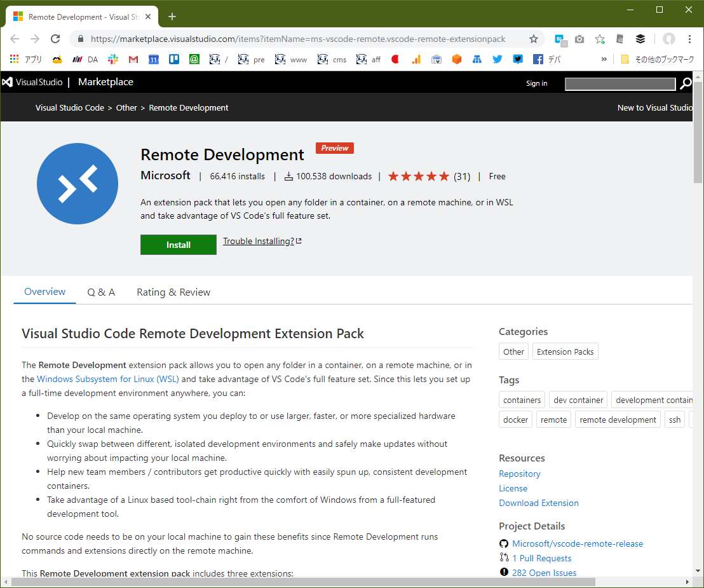Open the Google Analytics bar-chart bookmark
The height and width of the screenshot is (588, 704).
pos(416,59)
